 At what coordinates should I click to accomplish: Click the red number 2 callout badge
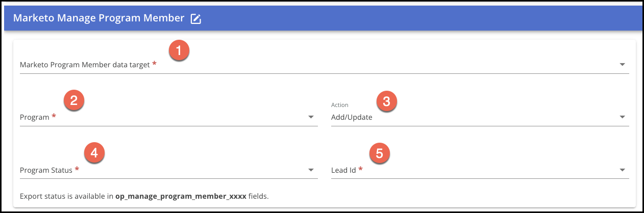(73, 100)
